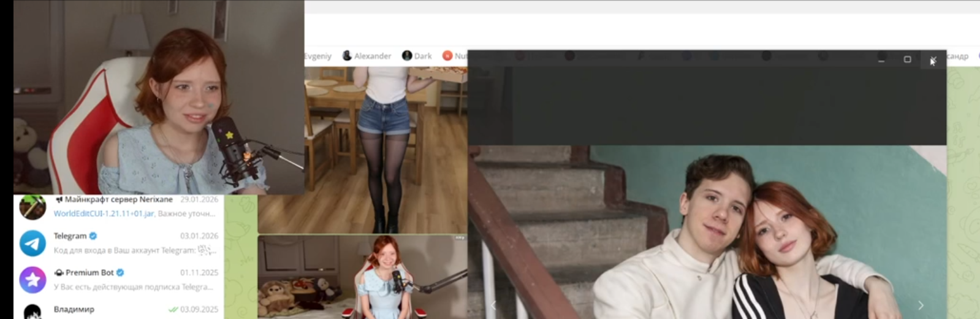Open the Владимир chat
This screenshot has width=980, height=319.
pyautogui.click(x=118, y=309)
